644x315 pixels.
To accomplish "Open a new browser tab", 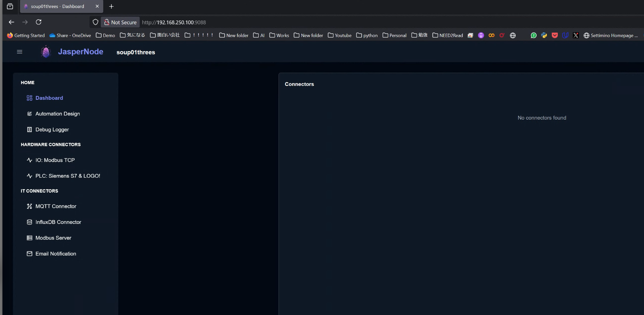I will (x=111, y=6).
